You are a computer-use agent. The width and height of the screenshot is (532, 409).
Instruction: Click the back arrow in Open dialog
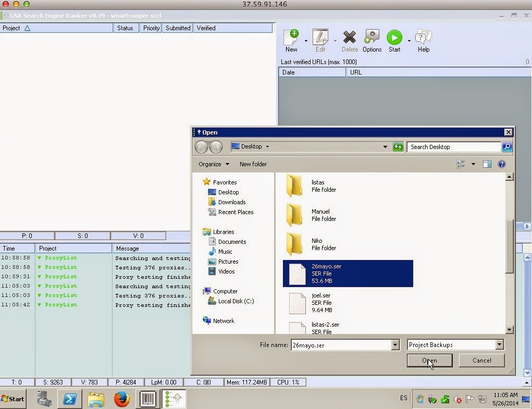(x=201, y=147)
